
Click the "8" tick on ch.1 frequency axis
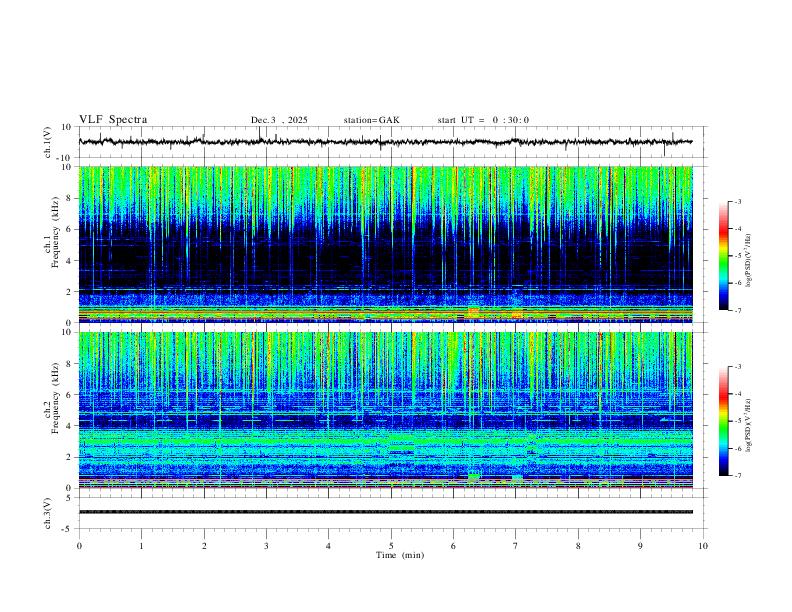tap(70, 198)
